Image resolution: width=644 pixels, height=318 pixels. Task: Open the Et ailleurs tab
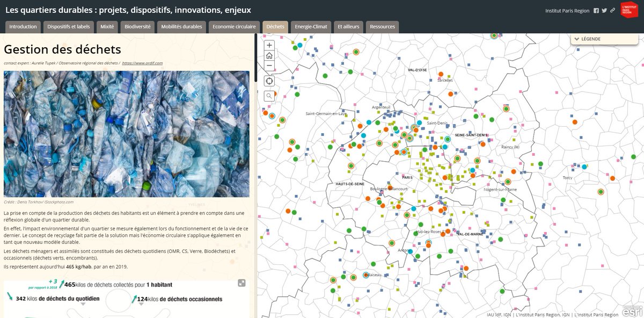coord(349,27)
